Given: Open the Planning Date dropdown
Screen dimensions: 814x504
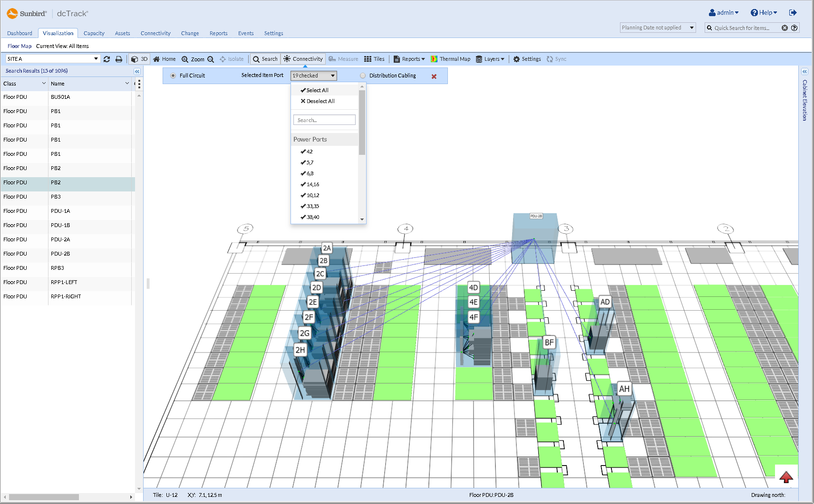Looking at the screenshot, I should (x=692, y=28).
